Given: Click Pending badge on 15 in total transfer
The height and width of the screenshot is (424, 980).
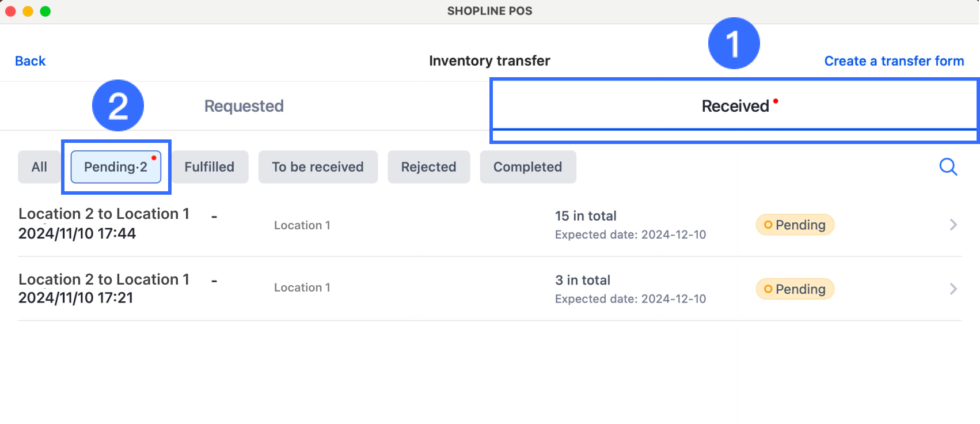Looking at the screenshot, I should pos(795,225).
